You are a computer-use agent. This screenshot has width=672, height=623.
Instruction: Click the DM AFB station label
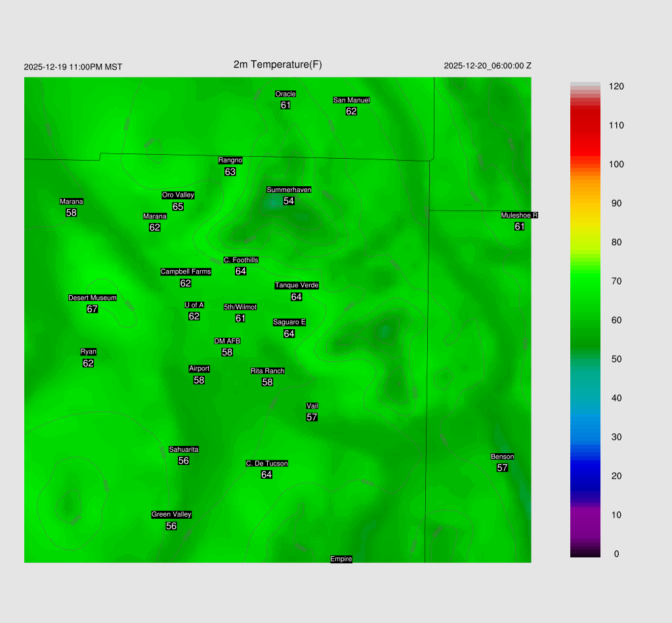(x=227, y=341)
